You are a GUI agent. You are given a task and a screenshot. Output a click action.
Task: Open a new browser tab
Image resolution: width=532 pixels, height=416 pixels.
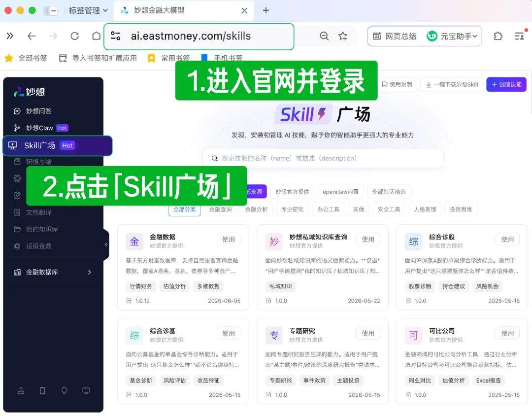266,10
